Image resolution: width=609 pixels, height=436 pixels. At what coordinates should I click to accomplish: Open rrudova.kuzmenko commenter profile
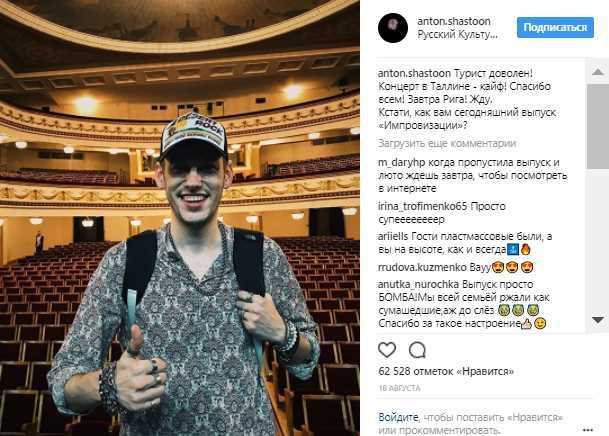[422, 267]
